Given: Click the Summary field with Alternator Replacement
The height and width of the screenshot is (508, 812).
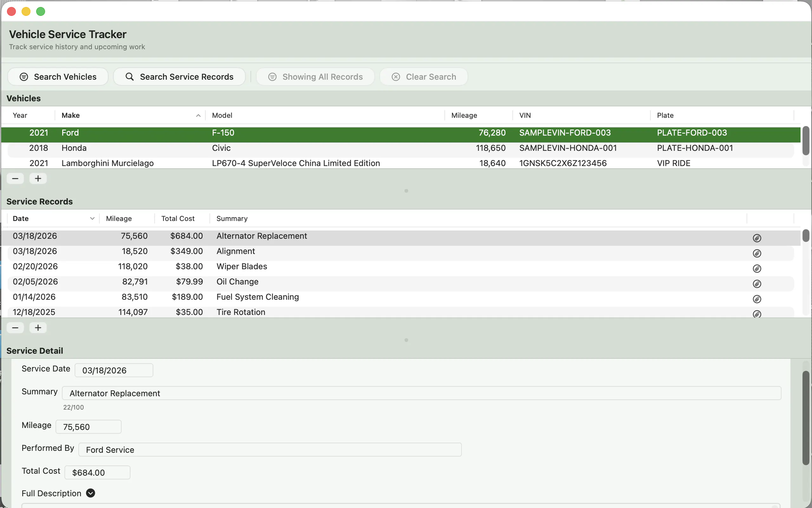Looking at the screenshot, I should pyautogui.click(x=422, y=393).
